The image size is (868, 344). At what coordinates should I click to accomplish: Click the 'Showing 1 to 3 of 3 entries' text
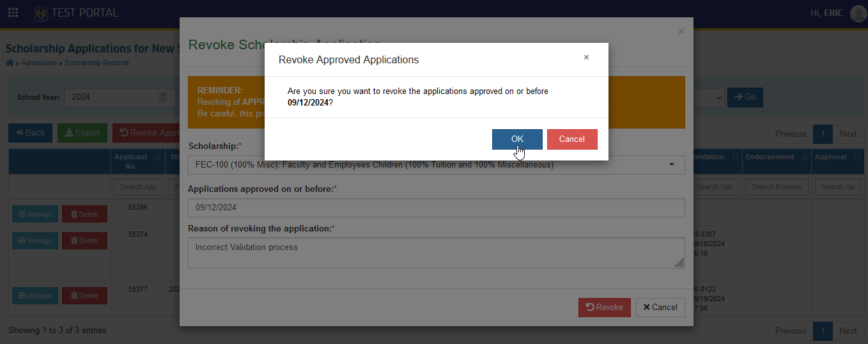(x=58, y=331)
